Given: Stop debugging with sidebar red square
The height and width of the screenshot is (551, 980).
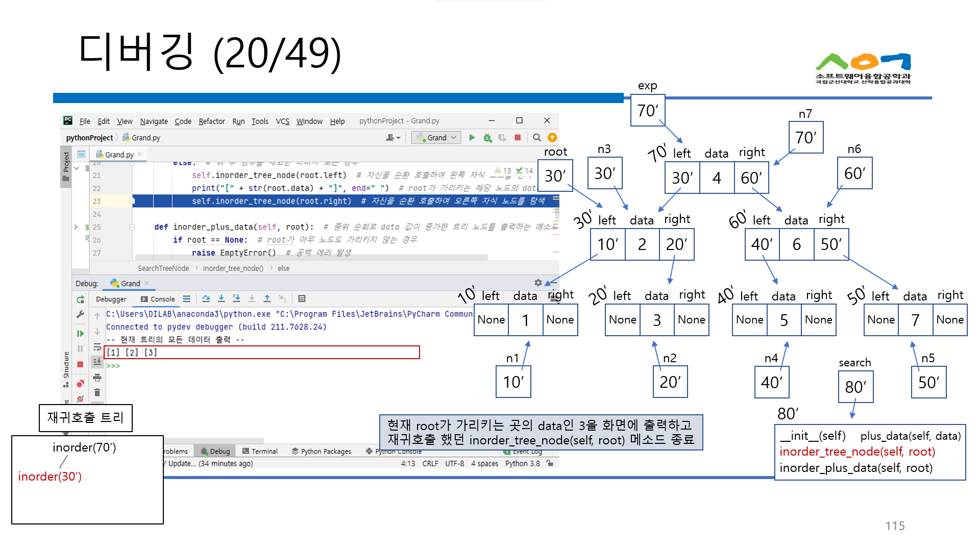Looking at the screenshot, I should 80,364.
